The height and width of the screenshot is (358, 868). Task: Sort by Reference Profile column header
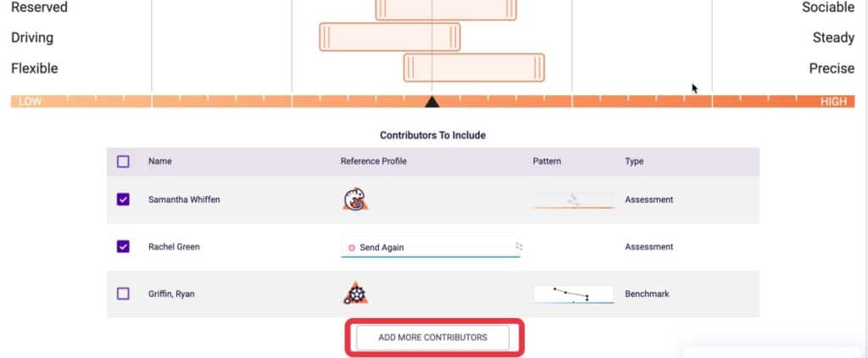click(374, 161)
